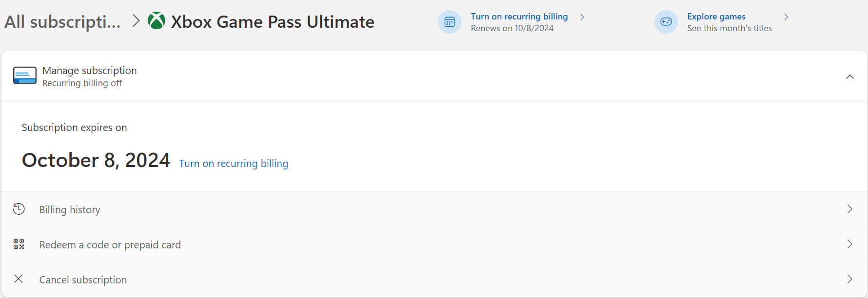This screenshot has width=868, height=298.
Task: Click the Renews on 10/8/2024 text
Action: [x=512, y=28]
